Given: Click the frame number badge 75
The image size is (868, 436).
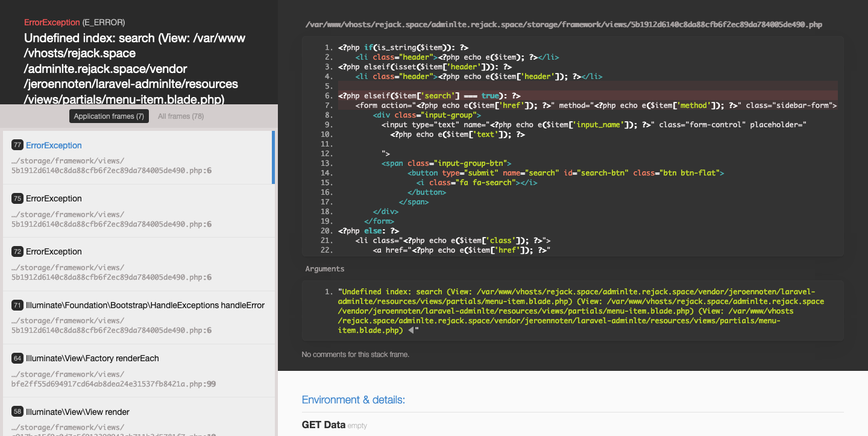Looking at the screenshot, I should (x=17, y=198).
